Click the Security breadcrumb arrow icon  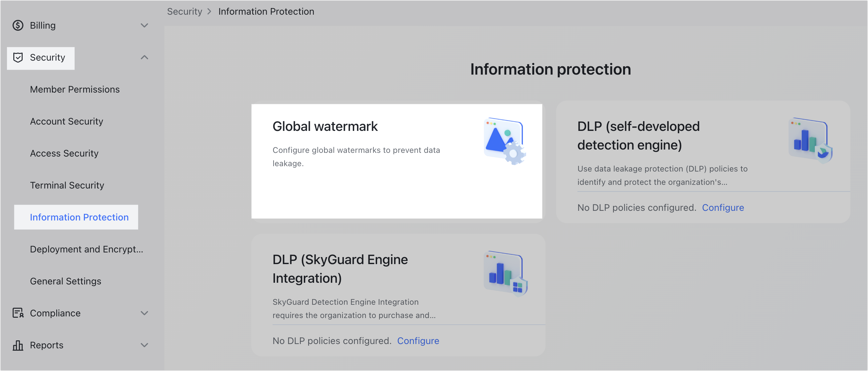[x=210, y=11]
